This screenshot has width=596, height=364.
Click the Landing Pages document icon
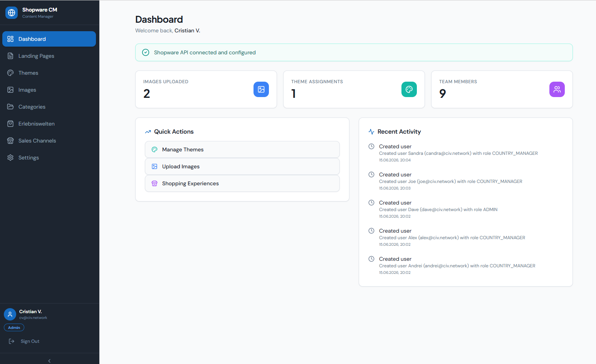pos(10,56)
